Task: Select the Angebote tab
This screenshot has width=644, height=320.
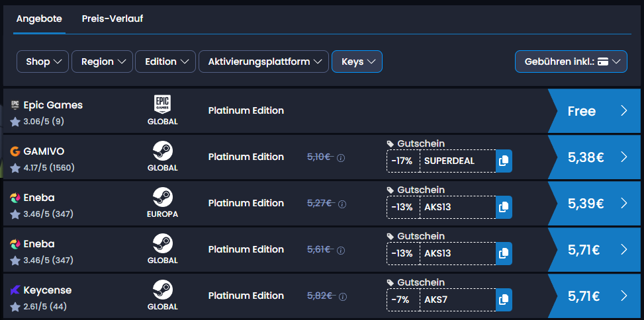Action: coord(39,19)
